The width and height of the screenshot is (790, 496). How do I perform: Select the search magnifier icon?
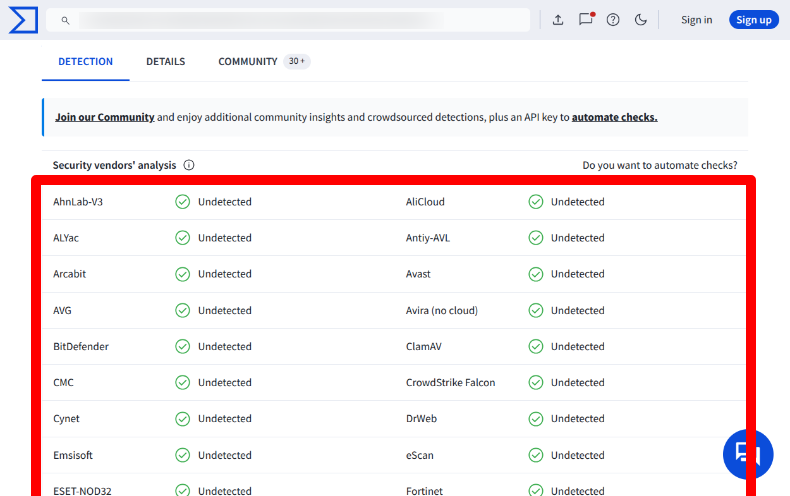[65, 20]
